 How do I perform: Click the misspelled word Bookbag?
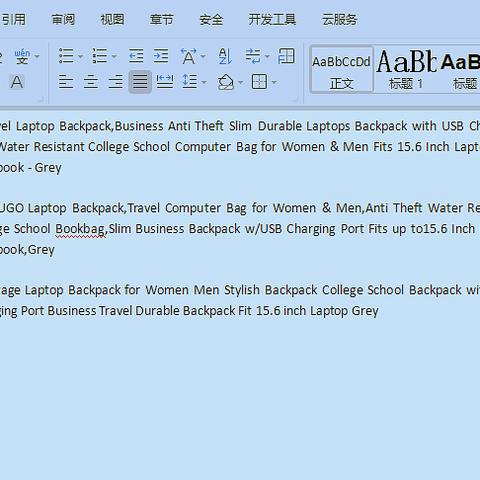80,229
